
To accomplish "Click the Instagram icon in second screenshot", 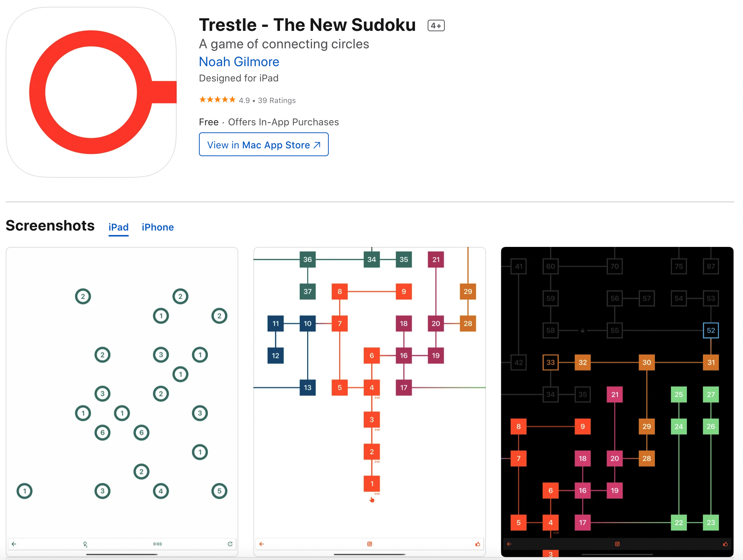I will [370, 544].
